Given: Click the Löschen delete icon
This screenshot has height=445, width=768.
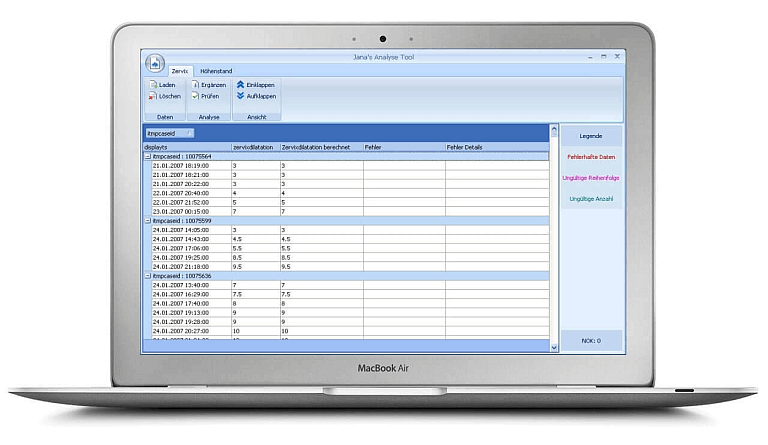Looking at the screenshot, I should [x=153, y=96].
